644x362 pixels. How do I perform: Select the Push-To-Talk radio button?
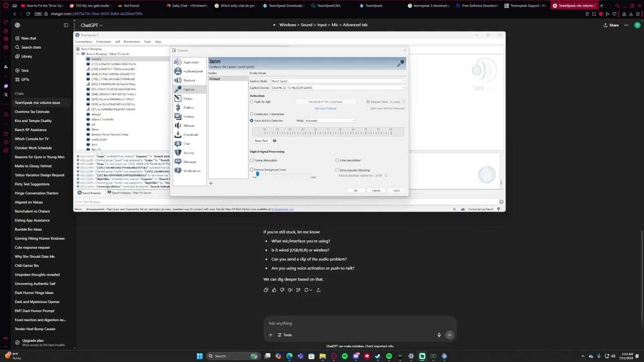(252, 102)
